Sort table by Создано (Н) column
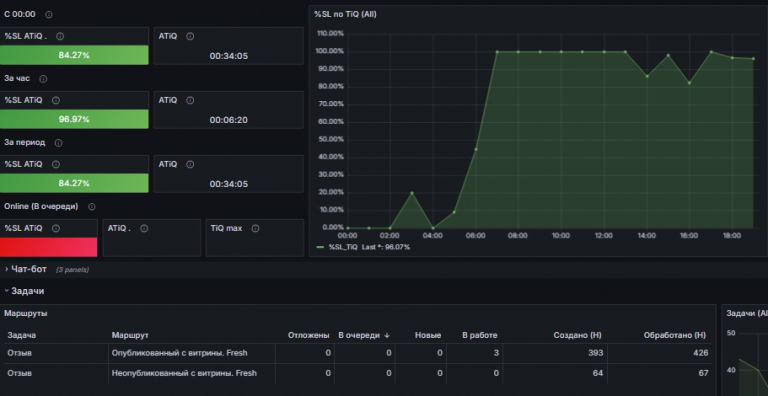 577,335
